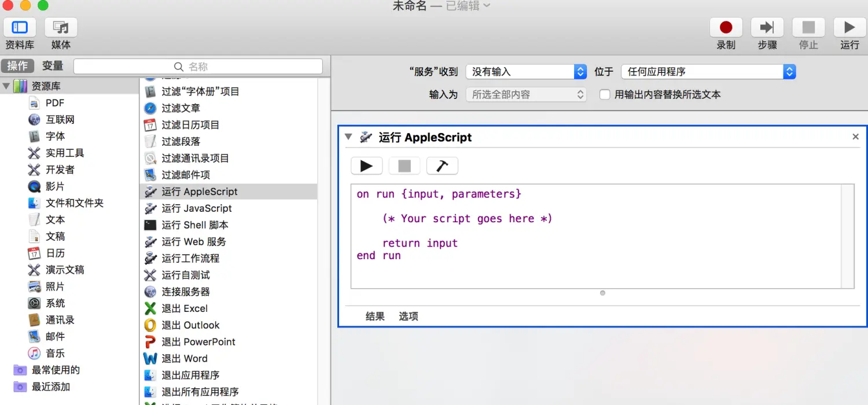Select the 文件和文件夹 category icon

(x=34, y=203)
